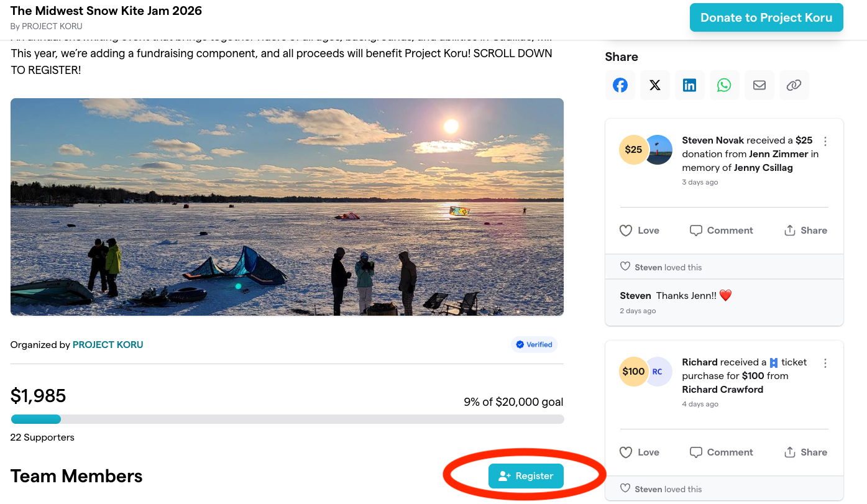Viewport: 867px width, 504px height.
Task: Open options menu on Steven Novak's donation
Action: tap(825, 141)
